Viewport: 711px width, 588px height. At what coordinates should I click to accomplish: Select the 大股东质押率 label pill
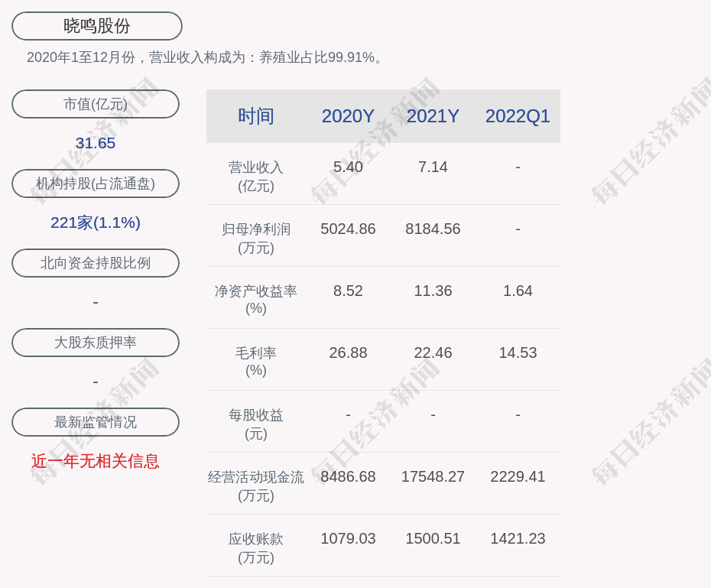tap(96, 343)
